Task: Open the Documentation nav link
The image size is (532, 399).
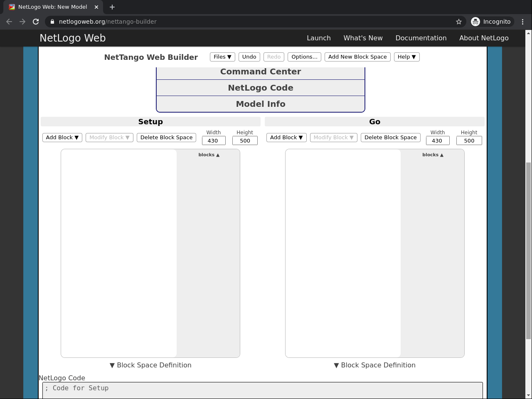Action: 421,38
